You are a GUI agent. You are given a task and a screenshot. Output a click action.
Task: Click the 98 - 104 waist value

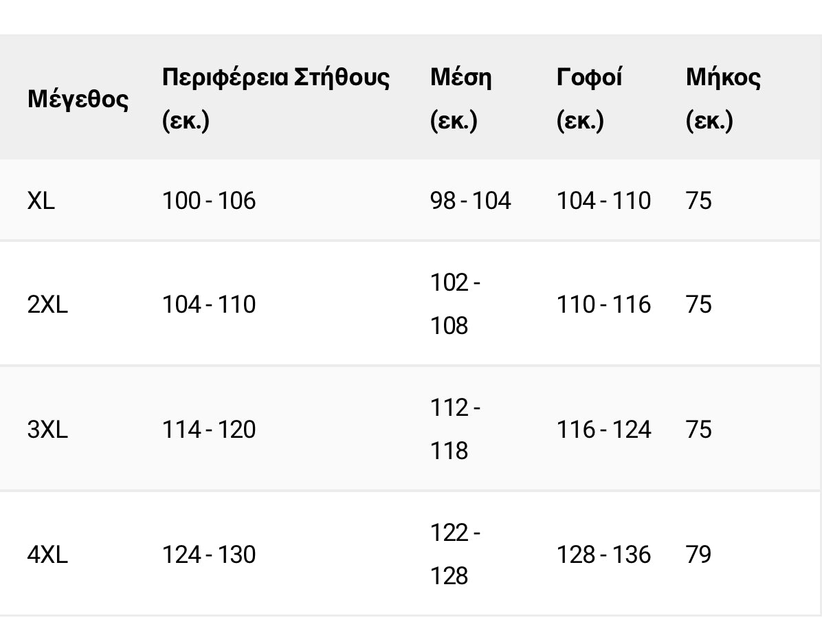471,201
